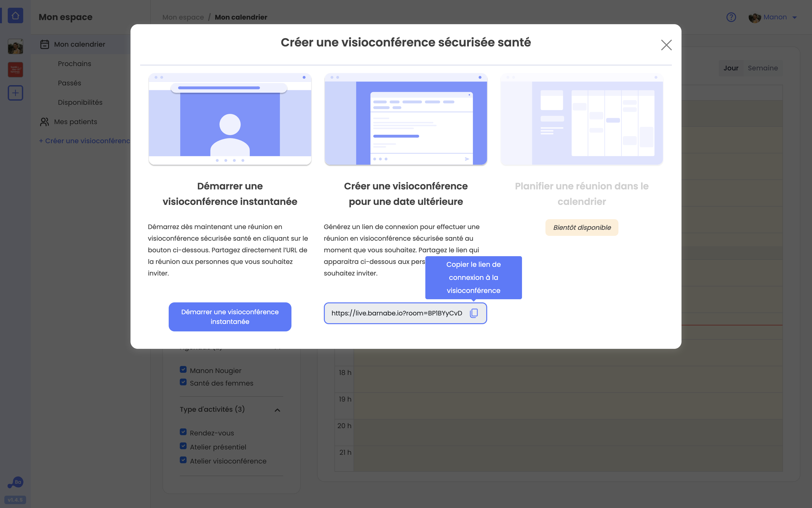Click the later-date visioconférence illustration
This screenshot has height=508, width=812.
pos(406,119)
